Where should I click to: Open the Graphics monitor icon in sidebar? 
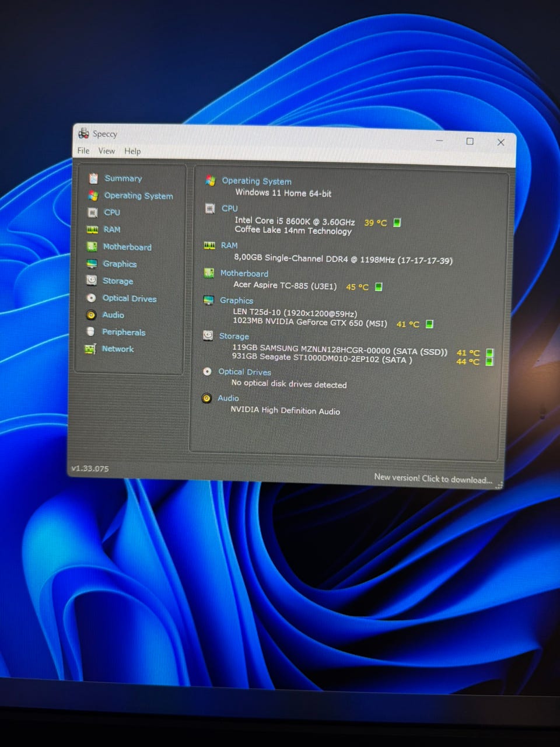92,264
